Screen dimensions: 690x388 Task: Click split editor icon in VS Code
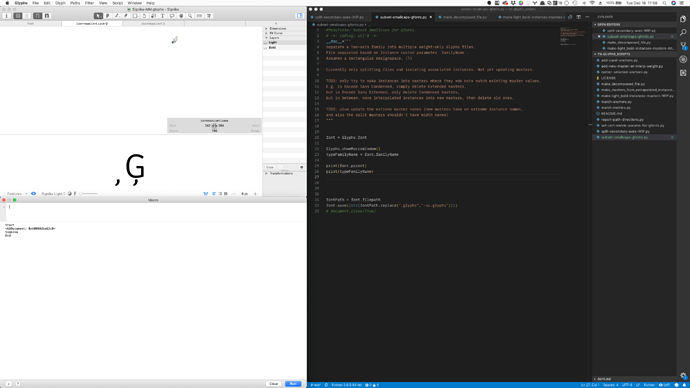pyautogui.click(x=579, y=17)
